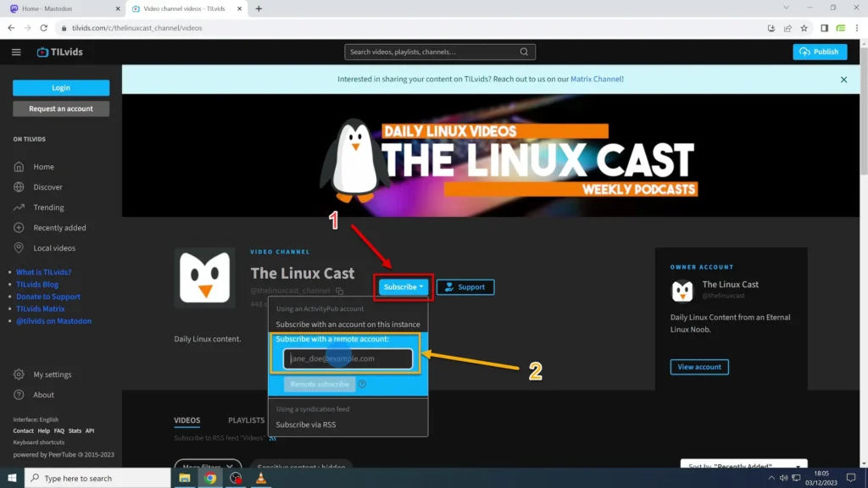Open the hamburger sidebar menu

16,52
